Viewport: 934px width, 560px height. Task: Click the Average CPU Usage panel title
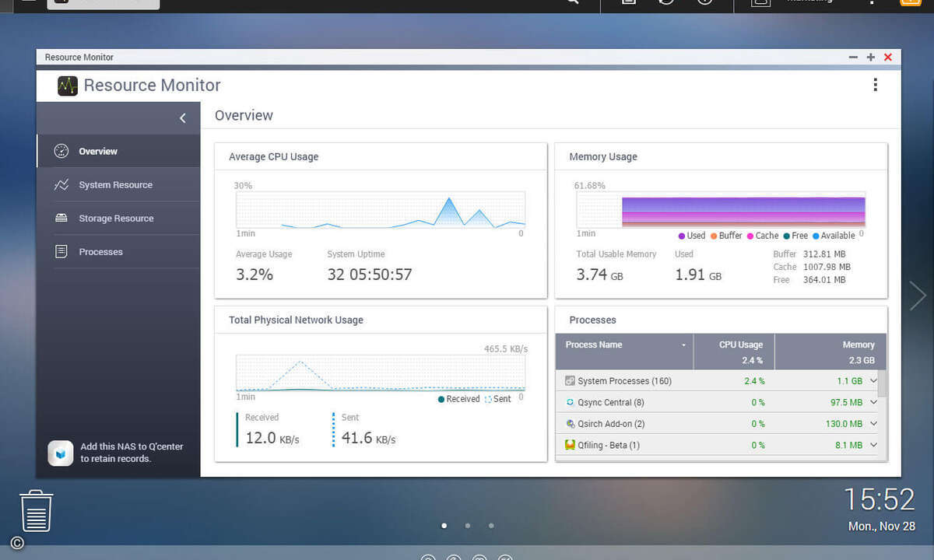tap(273, 156)
